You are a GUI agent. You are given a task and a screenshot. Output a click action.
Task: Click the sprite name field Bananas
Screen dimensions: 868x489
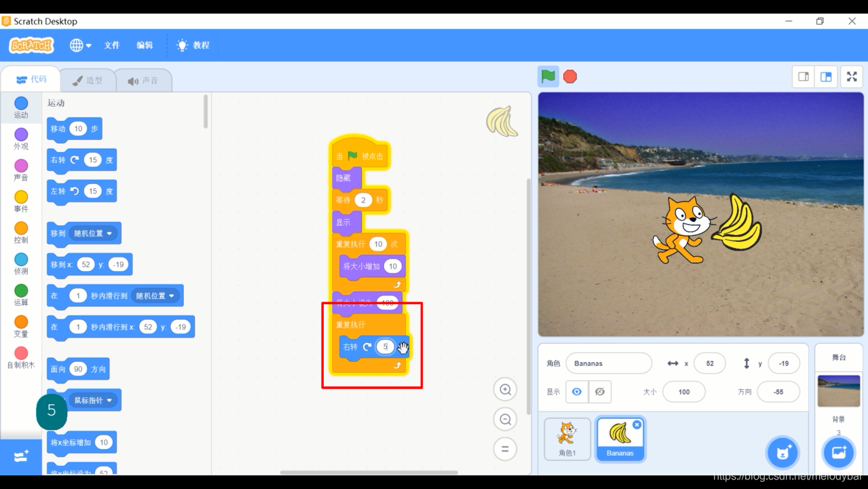tap(609, 363)
